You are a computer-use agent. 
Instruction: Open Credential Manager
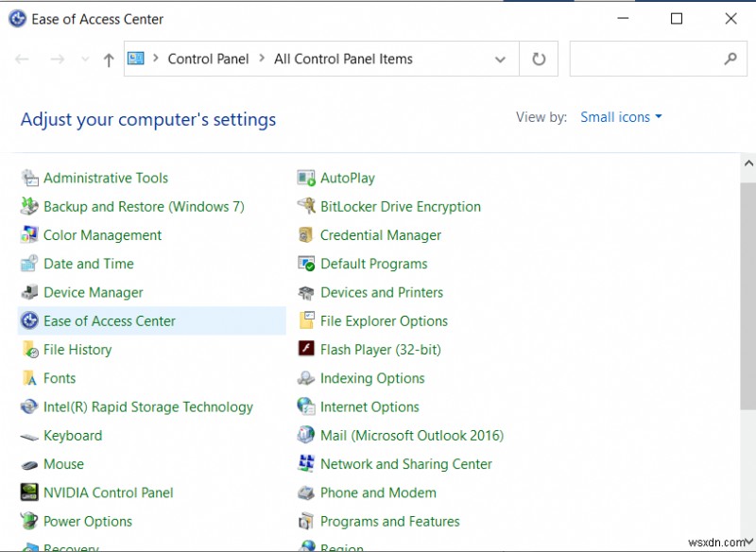(380, 234)
